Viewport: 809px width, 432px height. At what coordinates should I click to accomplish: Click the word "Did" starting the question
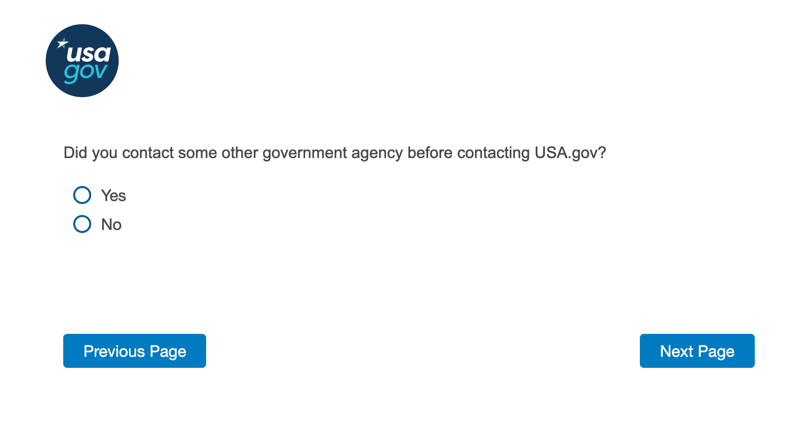pos(76,153)
